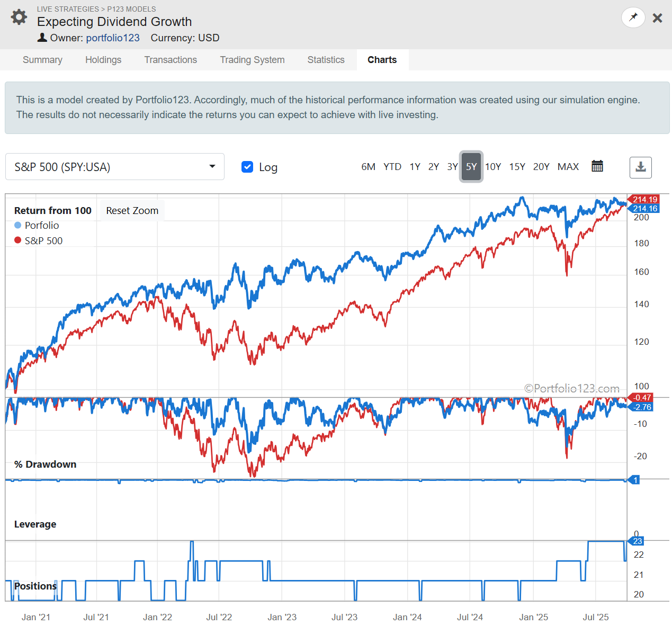Open the calendar date range picker

[597, 166]
